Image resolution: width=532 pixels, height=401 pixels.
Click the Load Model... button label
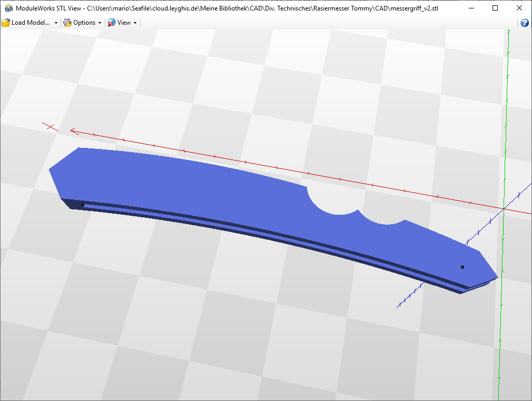pos(31,23)
